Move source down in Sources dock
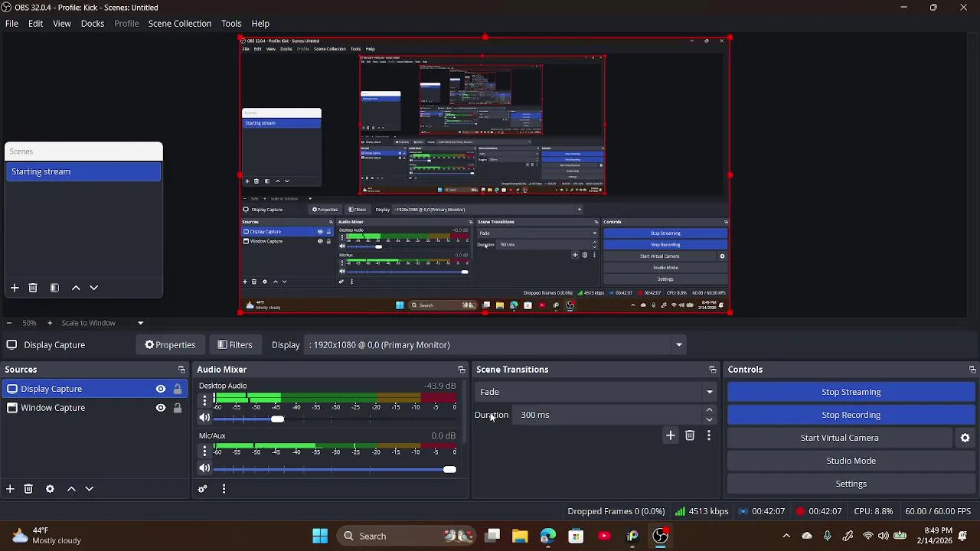 tap(90, 489)
